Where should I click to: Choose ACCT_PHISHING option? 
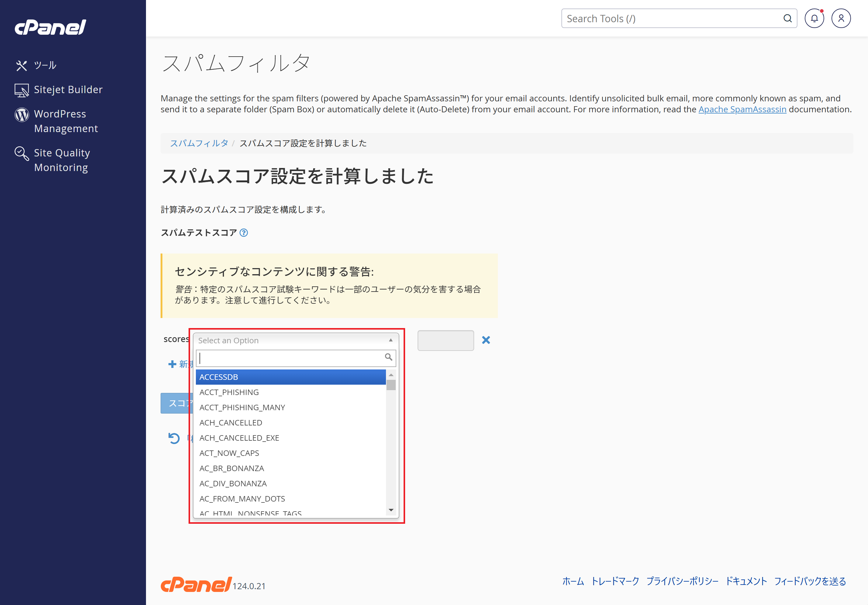(x=290, y=392)
